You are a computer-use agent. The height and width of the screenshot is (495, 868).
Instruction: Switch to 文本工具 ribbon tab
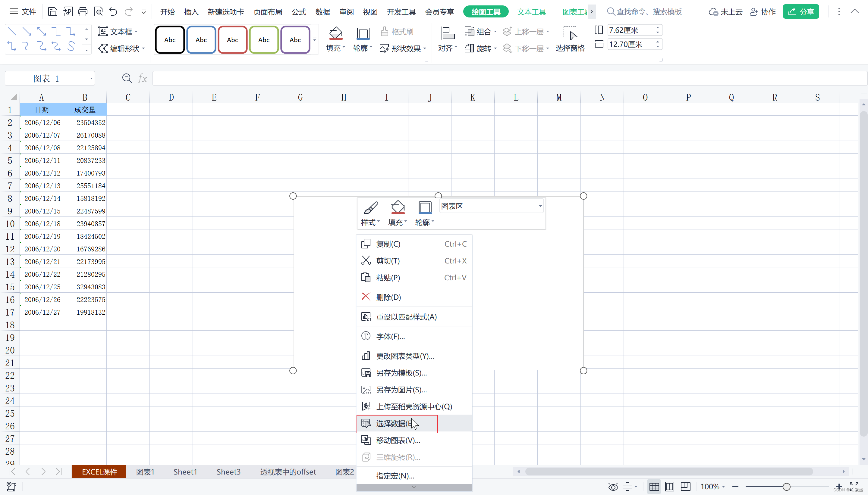(531, 12)
